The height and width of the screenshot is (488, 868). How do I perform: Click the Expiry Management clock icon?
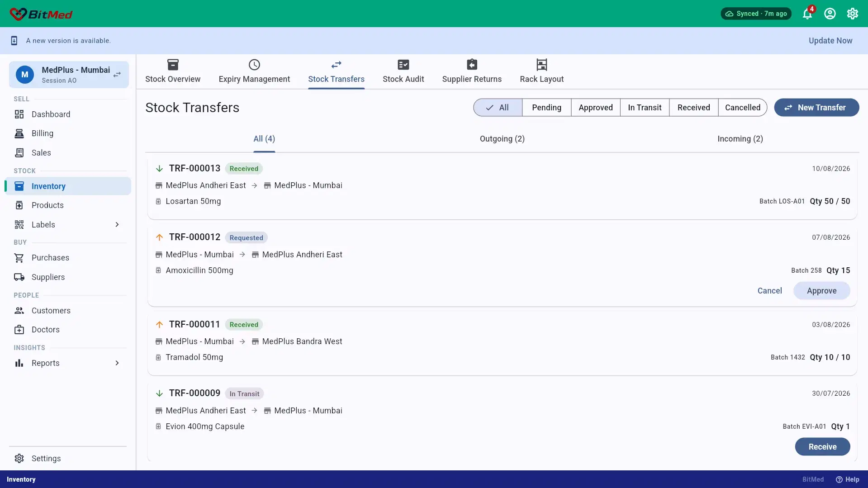point(254,65)
